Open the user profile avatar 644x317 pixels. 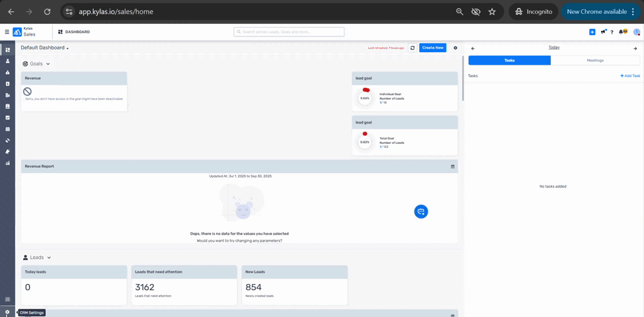pyautogui.click(x=637, y=32)
